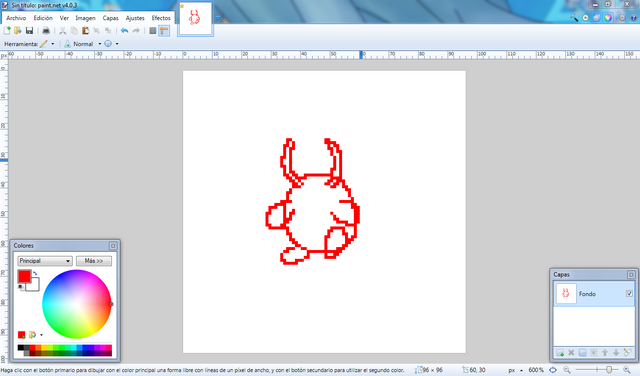Click the Paste clipboard icon
Viewport: 640px width, 376px height.
click(x=85, y=31)
